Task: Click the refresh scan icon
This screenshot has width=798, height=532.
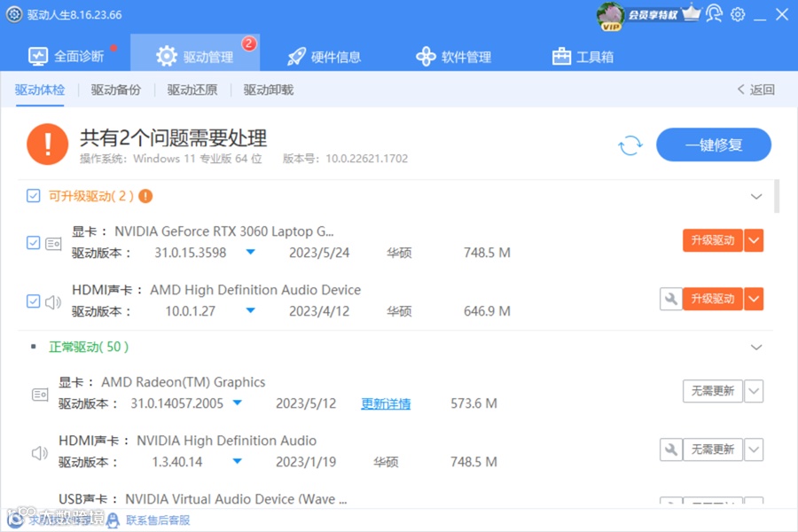Action: (630, 145)
